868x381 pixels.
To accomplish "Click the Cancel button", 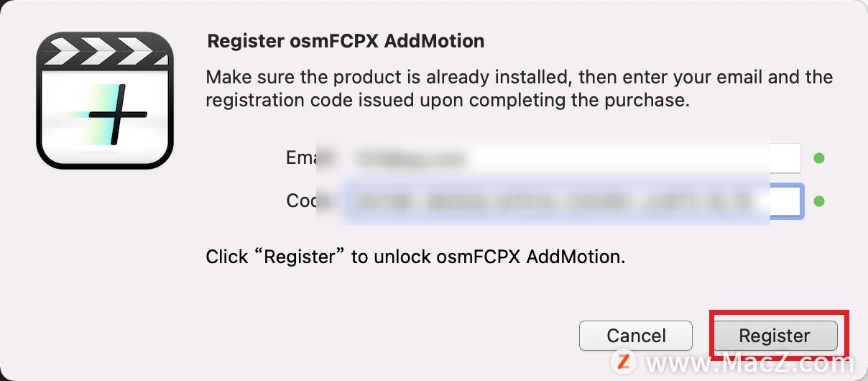I will (636, 336).
